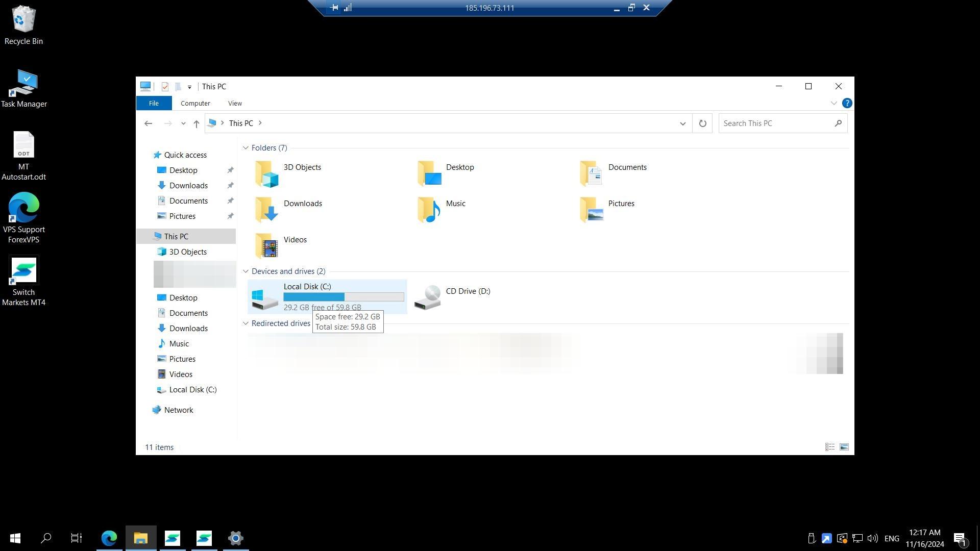Open Task View from the taskbar
The image size is (980, 551).
(x=77, y=538)
